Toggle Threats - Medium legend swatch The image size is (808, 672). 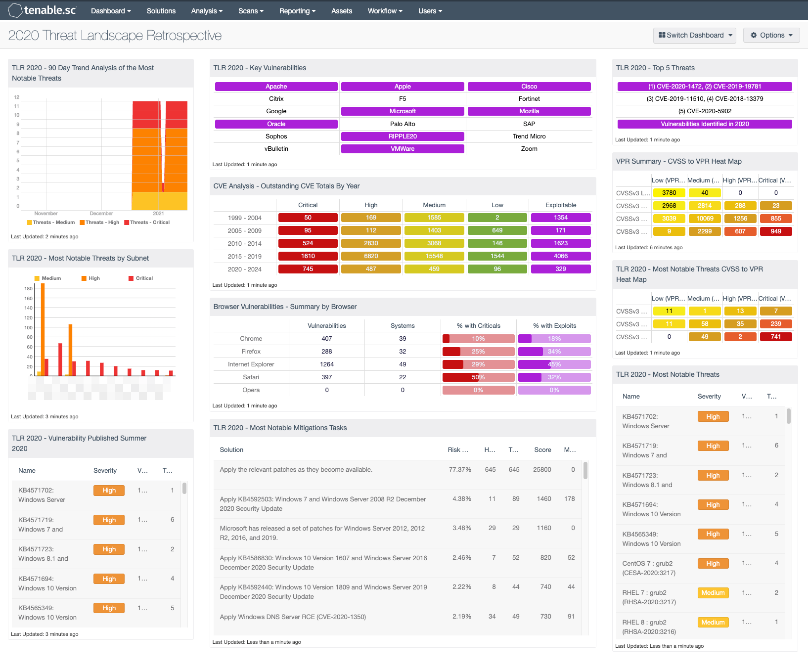click(x=30, y=223)
